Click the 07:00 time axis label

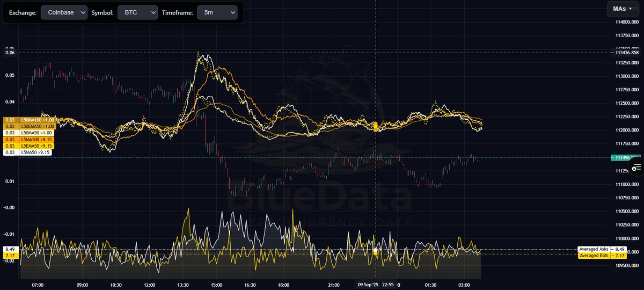click(x=38, y=285)
